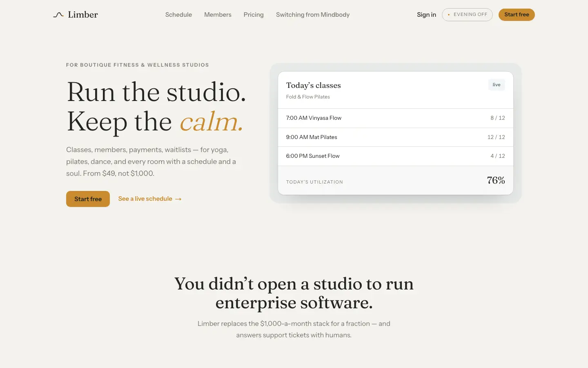Open the See a live schedule link

click(150, 199)
